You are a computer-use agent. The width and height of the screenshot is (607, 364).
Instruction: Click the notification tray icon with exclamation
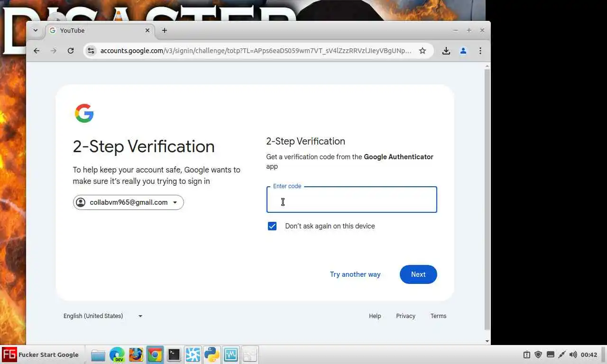[527, 355]
